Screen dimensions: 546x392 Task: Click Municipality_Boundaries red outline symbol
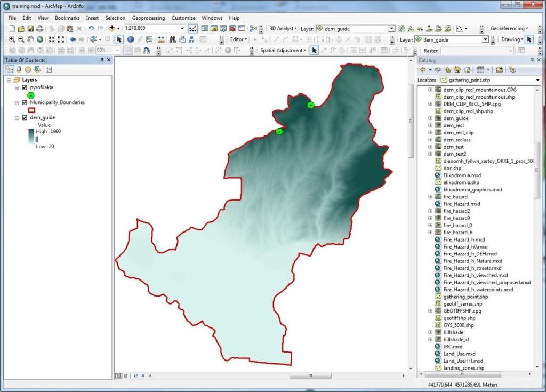[x=31, y=110]
